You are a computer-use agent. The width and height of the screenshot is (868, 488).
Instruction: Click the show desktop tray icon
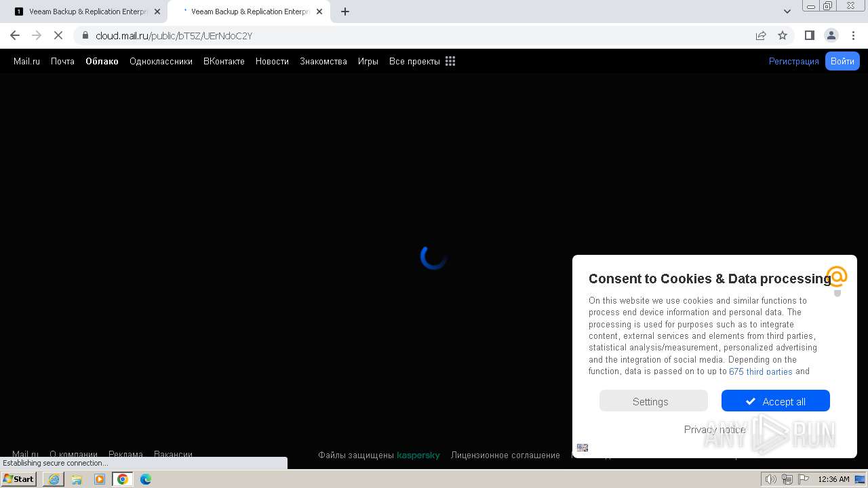pos(860,479)
